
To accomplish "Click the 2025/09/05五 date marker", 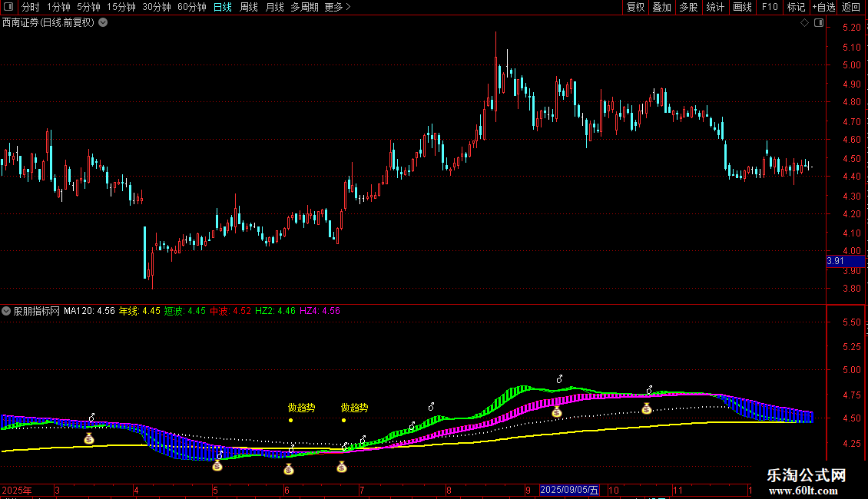I will [569, 490].
